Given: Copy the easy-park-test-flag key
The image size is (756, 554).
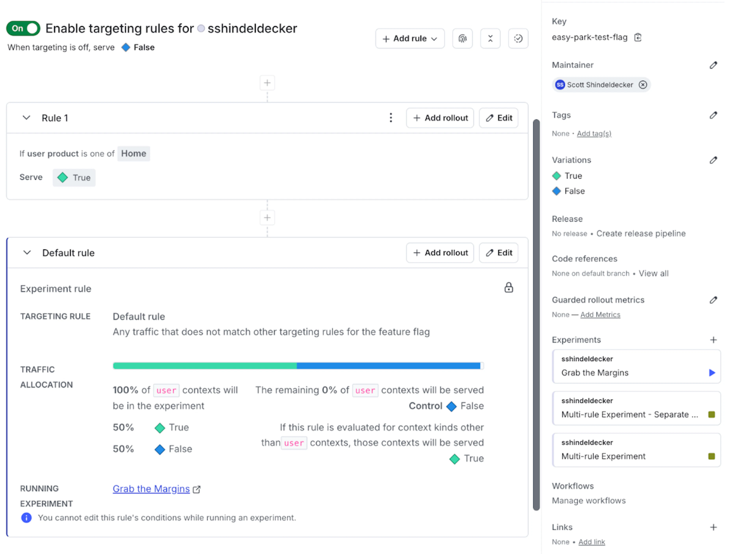Looking at the screenshot, I should (x=638, y=37).
